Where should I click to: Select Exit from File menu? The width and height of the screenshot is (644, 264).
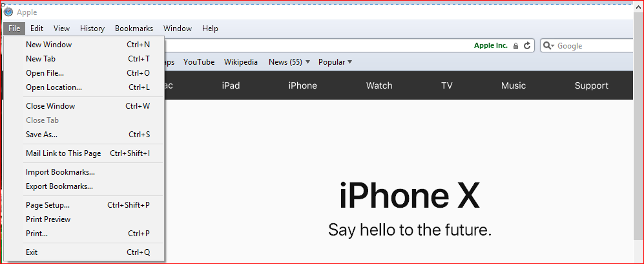point(84,252)
